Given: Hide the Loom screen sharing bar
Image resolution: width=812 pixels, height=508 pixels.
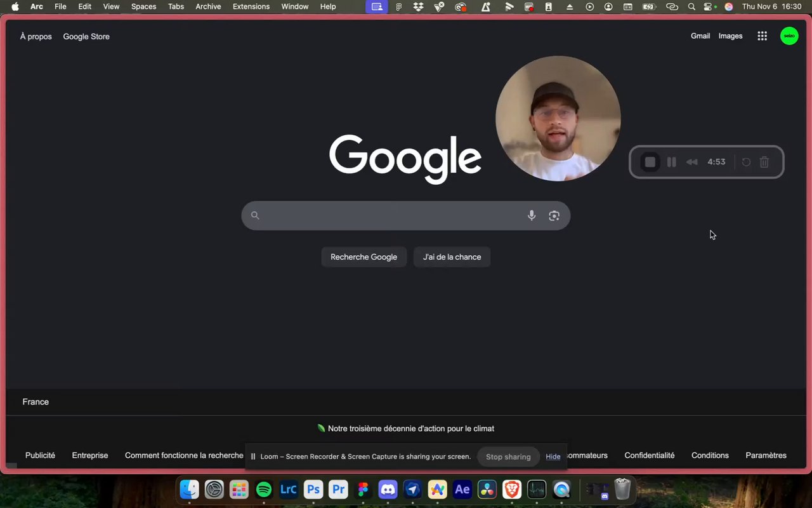Looking at the screenshot, I should click(553, 457).
